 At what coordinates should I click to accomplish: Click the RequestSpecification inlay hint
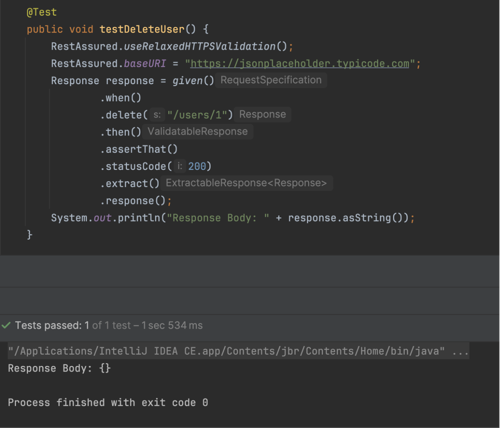[271, 80]
